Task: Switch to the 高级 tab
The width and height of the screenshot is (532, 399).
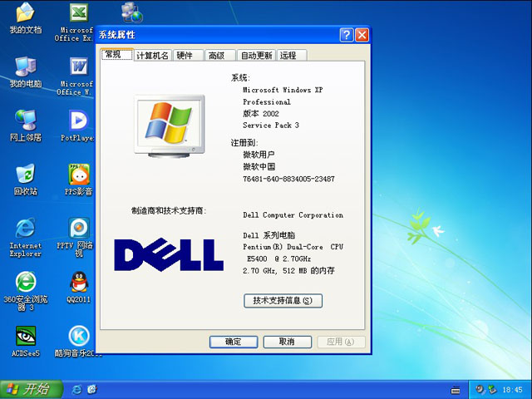Action: [x=219, y=56]
